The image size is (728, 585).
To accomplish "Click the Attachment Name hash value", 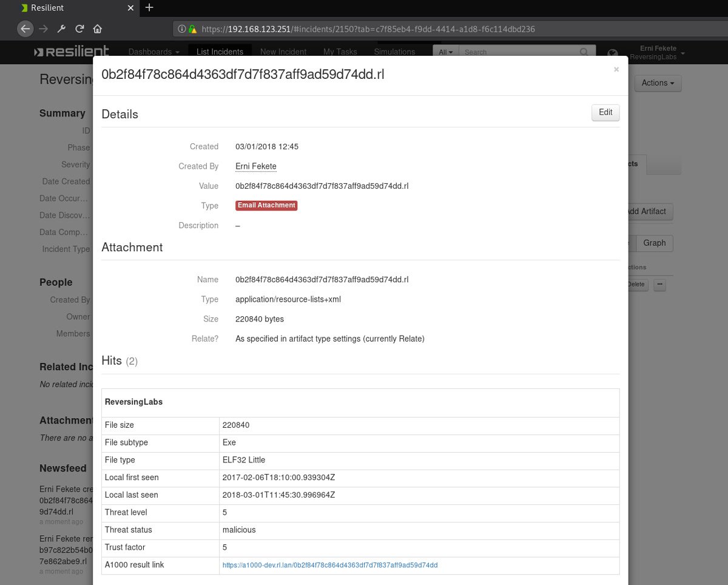I will pos(322,280).
